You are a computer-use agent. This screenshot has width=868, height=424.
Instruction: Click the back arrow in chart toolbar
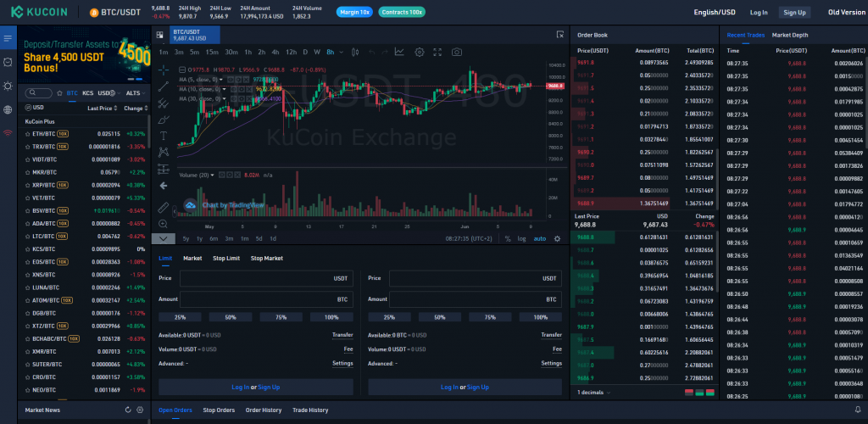tap(164, 186)
